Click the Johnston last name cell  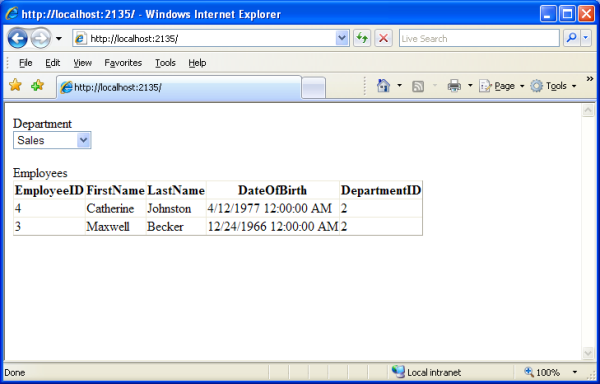(176, 208)
